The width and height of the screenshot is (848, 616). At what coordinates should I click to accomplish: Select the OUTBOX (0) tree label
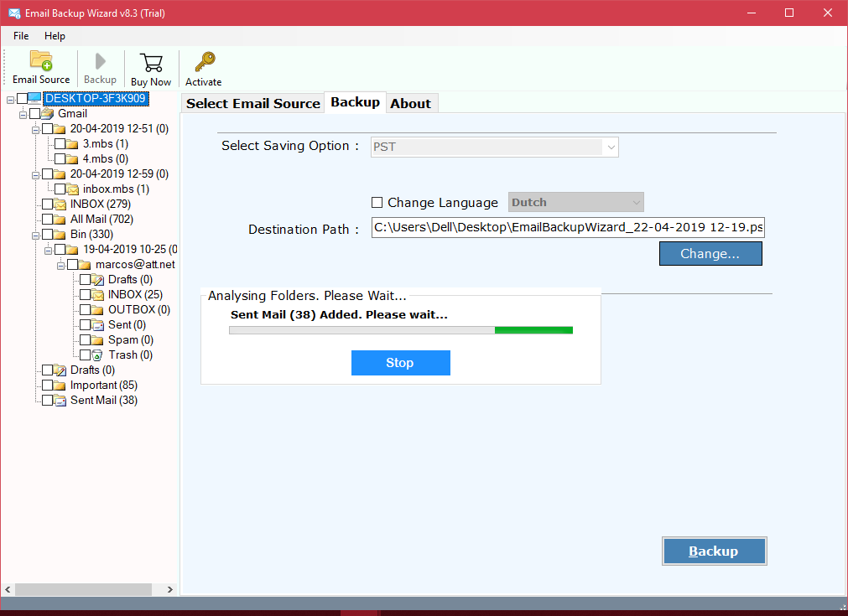click(x=139, y=310)
